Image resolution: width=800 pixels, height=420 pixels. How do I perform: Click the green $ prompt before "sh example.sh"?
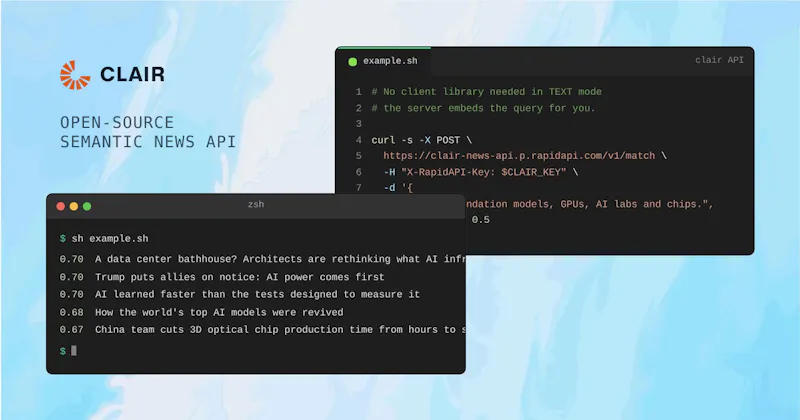[63, 239]
